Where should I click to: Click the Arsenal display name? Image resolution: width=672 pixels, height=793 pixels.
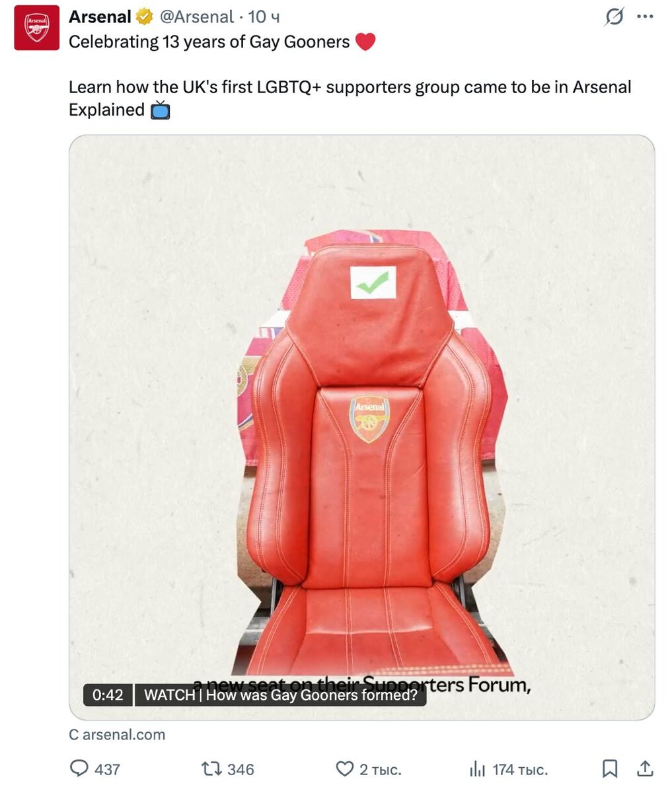[x=100, y=17]
